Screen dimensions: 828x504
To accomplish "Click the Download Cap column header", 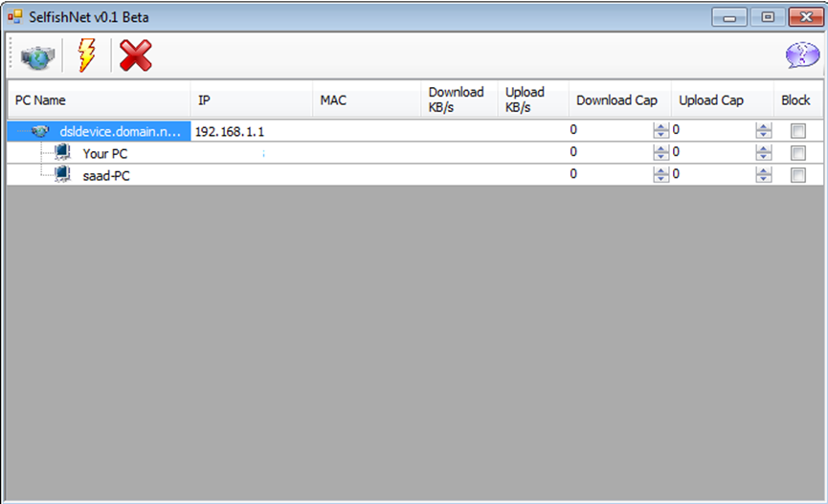I will [x=616, y=99].
